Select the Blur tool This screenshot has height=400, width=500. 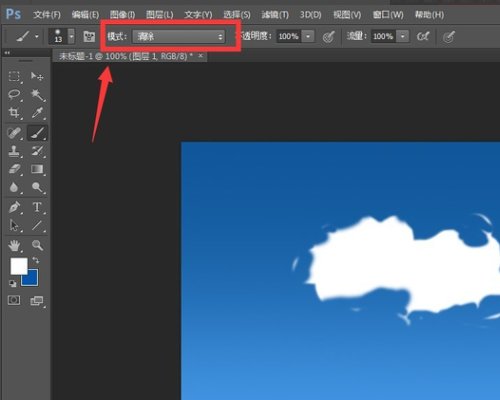(14, 187)
